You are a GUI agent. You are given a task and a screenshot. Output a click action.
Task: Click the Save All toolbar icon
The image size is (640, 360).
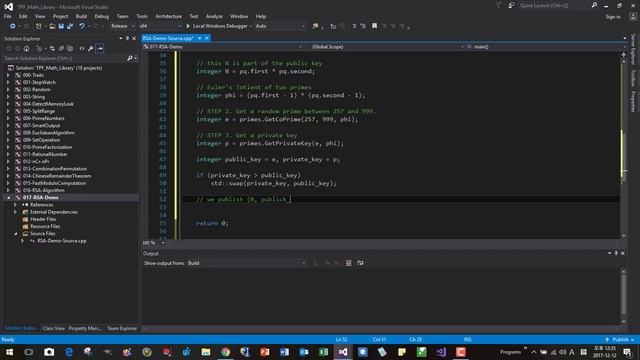[x=70, y=26]
